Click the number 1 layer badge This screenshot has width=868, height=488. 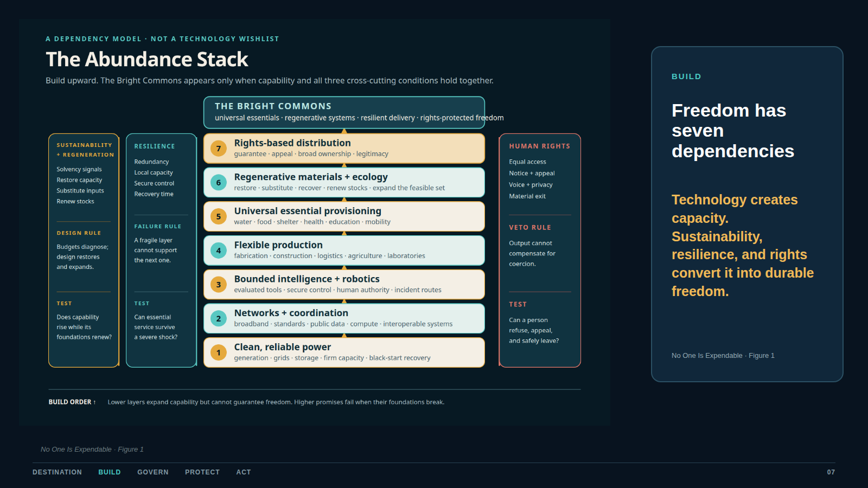click(x=219, y=352)
